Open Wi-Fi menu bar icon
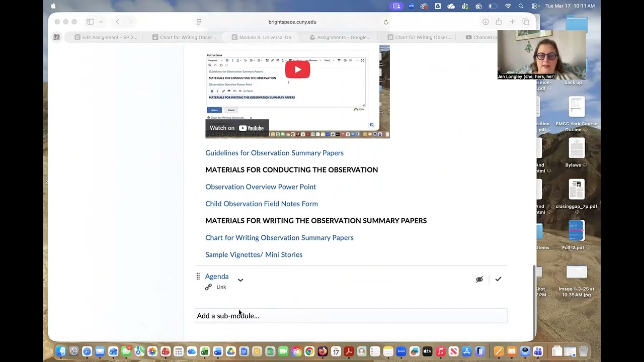 (508, 6)
